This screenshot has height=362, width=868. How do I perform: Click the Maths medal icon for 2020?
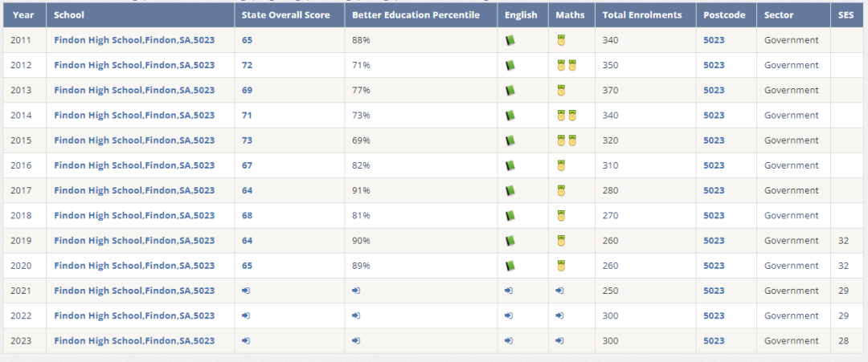[561, 266]
